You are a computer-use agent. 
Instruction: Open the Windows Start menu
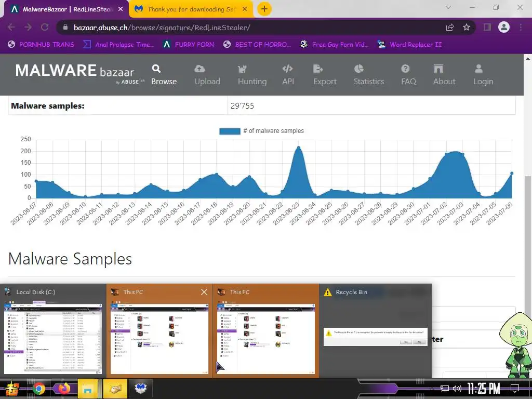pyautogui.click(x=11, y=389)
